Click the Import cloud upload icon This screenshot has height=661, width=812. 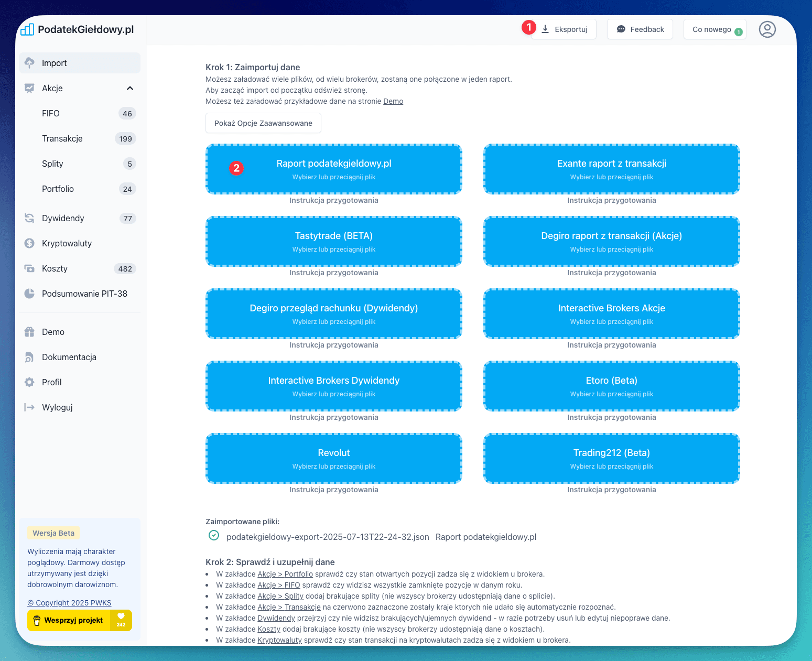[29, 63]
